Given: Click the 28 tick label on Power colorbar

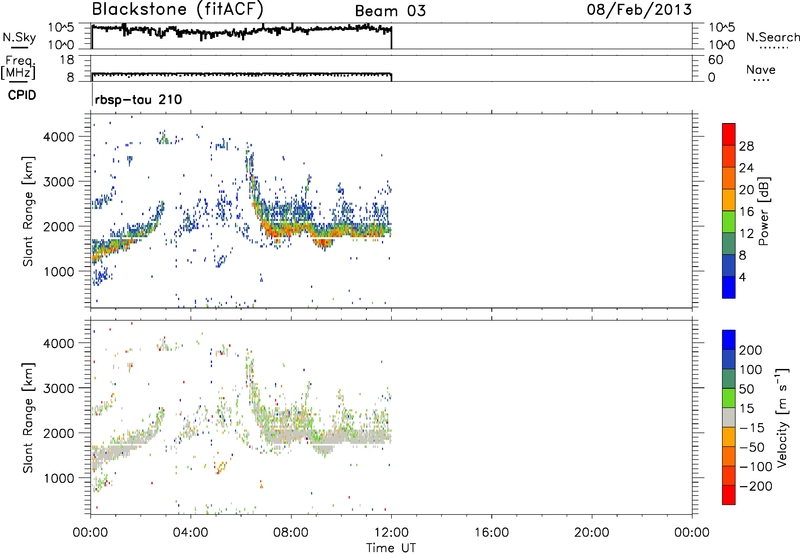Looking at the screenshot, I should point(746,146).
